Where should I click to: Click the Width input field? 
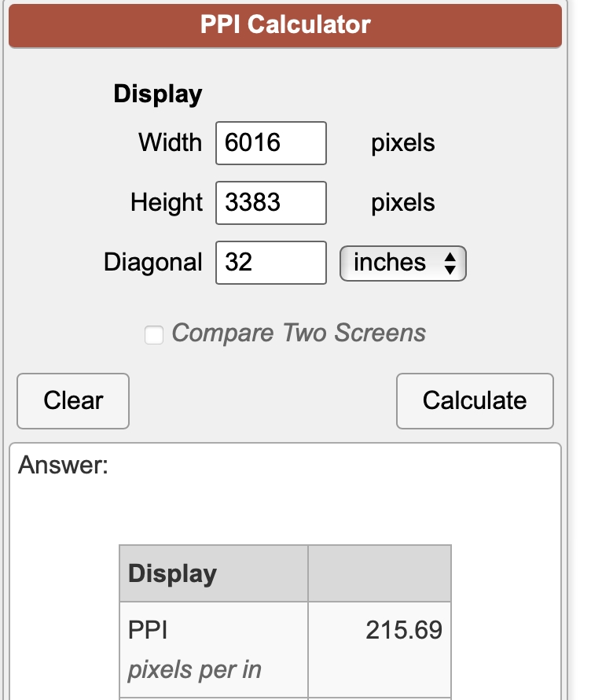[270, 143]
